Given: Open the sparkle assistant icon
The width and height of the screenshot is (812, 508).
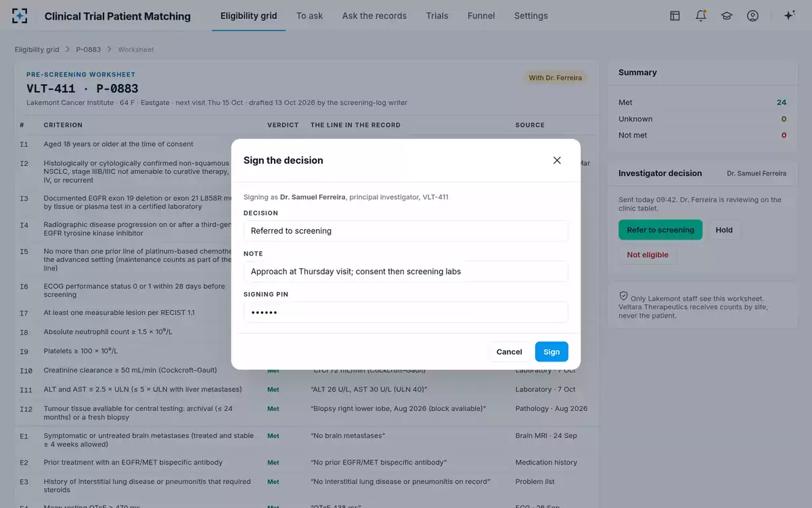Looking at the screenshot, I should [x=789, y=16].
